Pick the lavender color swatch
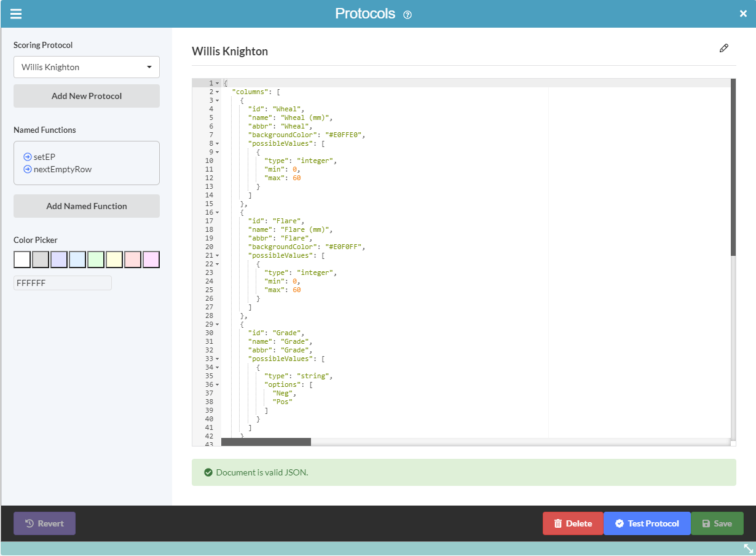Image resolution: width=756 pixels, height=556 pixels. [59, 260]
